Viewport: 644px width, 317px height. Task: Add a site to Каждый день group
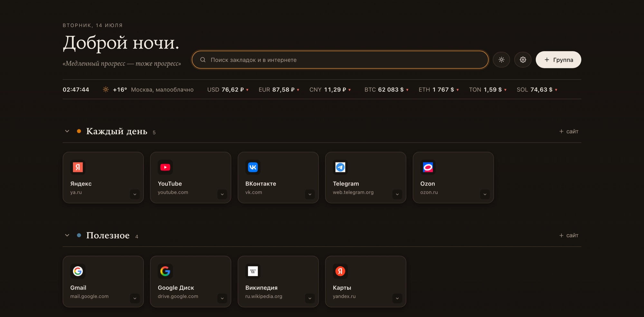[x=569, y=131]
